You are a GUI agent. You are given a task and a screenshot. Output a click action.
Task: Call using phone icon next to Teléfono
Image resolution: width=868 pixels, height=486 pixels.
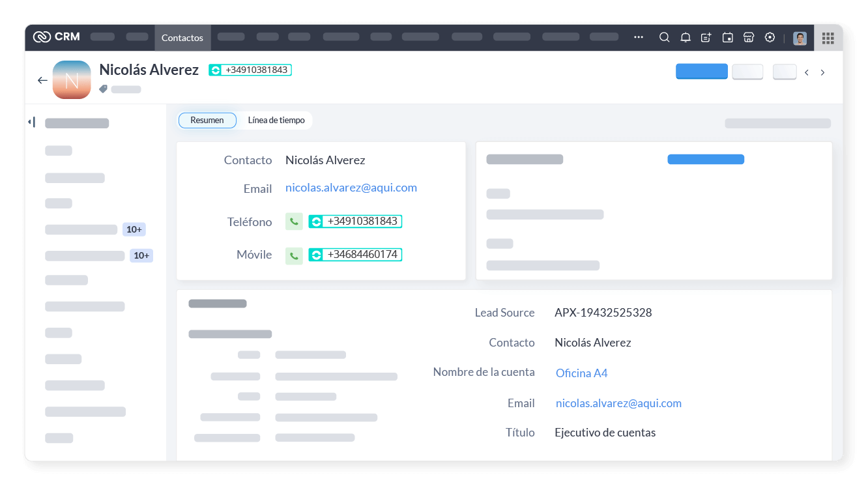point(293,221)
